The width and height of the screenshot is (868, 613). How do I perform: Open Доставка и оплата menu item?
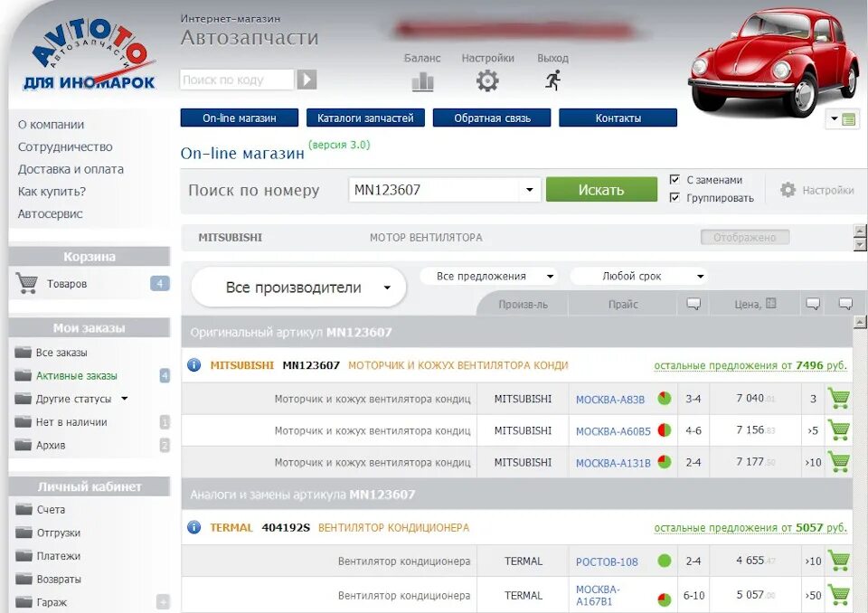(71, 169)
